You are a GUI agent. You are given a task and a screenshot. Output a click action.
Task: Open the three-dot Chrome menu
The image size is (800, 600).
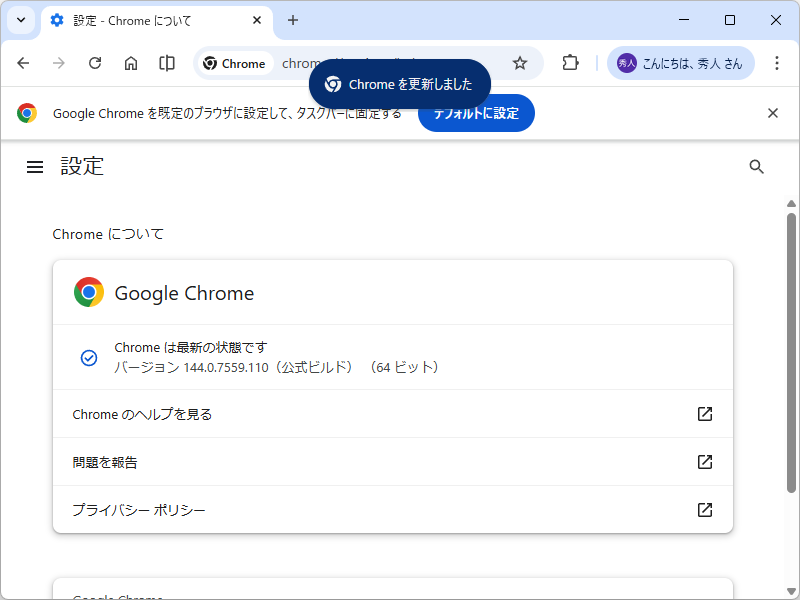point(777,62)
